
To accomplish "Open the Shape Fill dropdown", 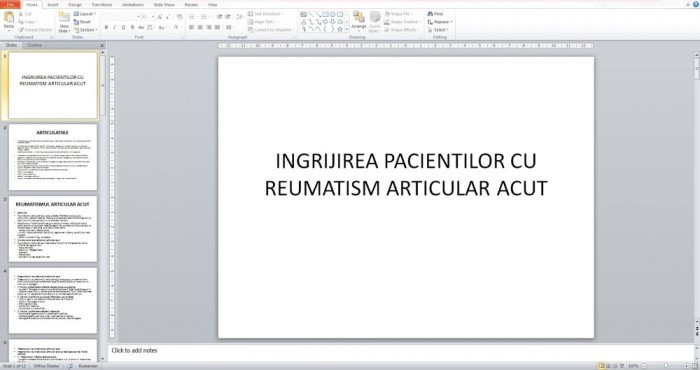I will point(398,14).
